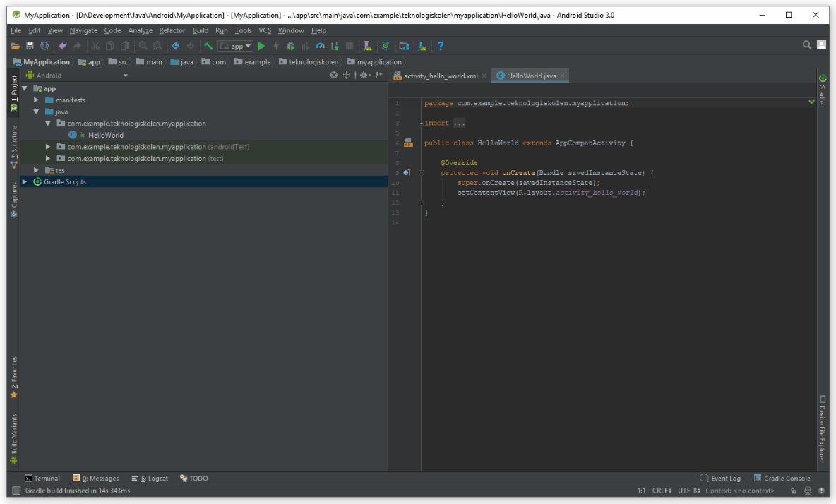
Task: Select the HelloWorld class in tree
Action: click(x=106, y=136)
